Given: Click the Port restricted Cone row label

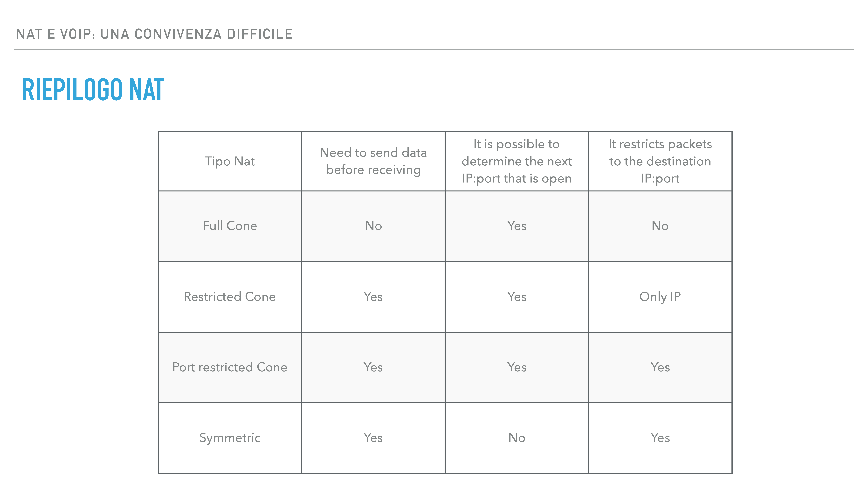Looking at the screenshot, I should (230, 367).
